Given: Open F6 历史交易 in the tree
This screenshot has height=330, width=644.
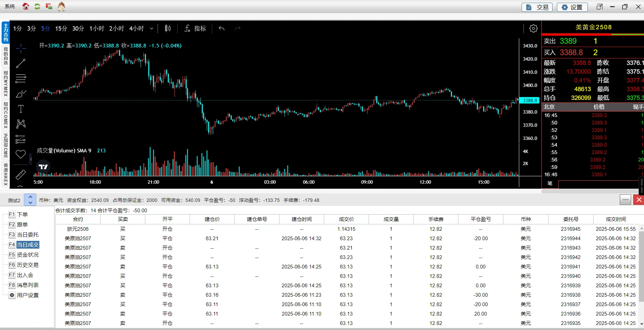Looking at the screenshot, I should pyautogui.click(x=24, y=265).
